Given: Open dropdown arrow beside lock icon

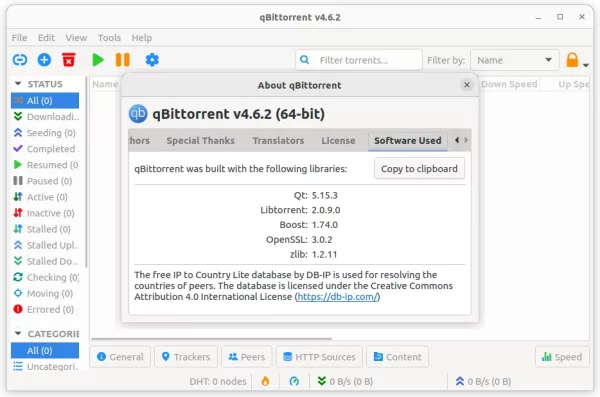Looking at the screenshot, I should 586,65.
